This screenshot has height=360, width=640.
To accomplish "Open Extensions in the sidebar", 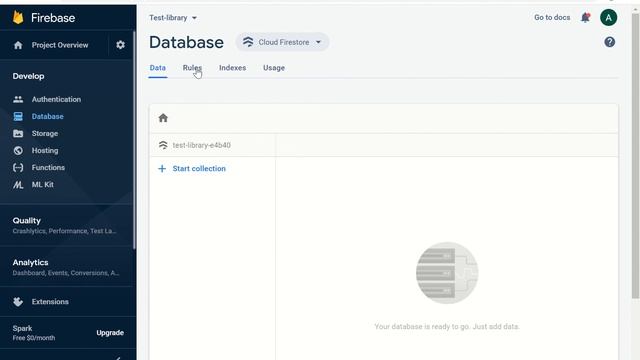I will pyautogui.click(x=50, y=302).
